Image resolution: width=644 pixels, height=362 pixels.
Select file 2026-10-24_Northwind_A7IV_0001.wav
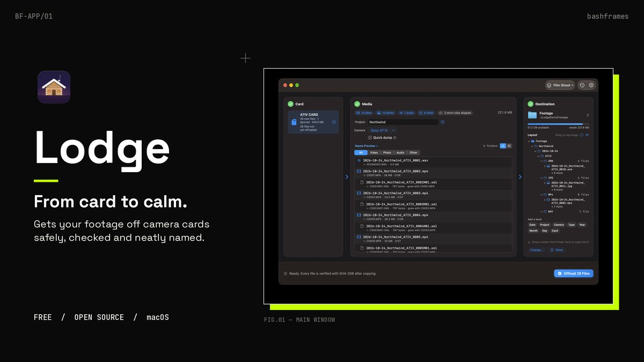point(433,162)
